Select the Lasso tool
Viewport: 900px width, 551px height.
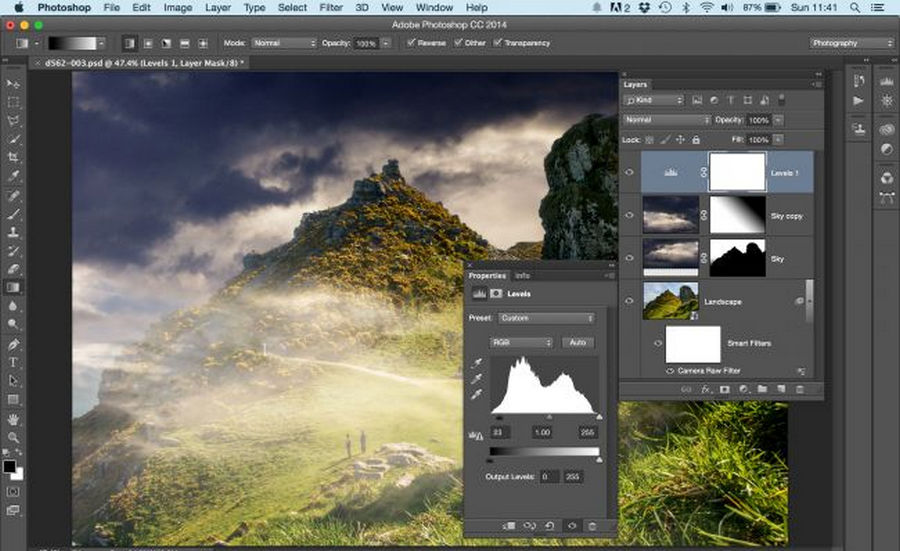pos(13,121)
